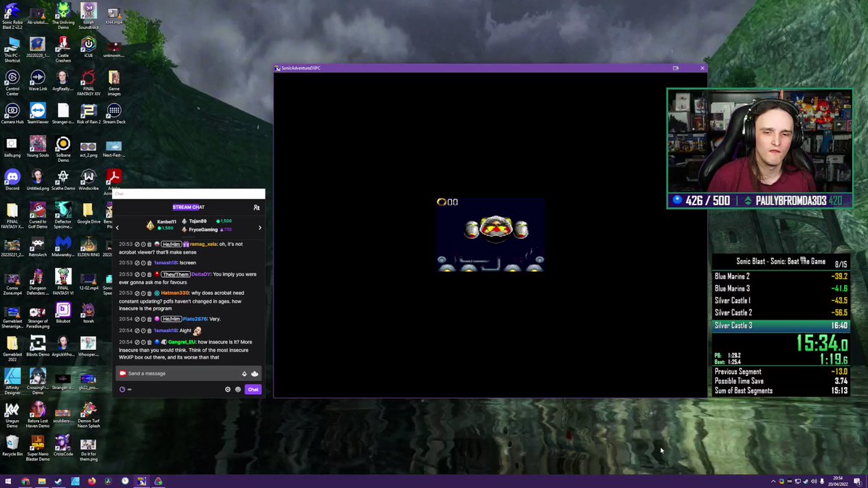This screenshot has height=488, width=868.
Task: Select Blue Marine 2 split row
Action: [780, 276]
